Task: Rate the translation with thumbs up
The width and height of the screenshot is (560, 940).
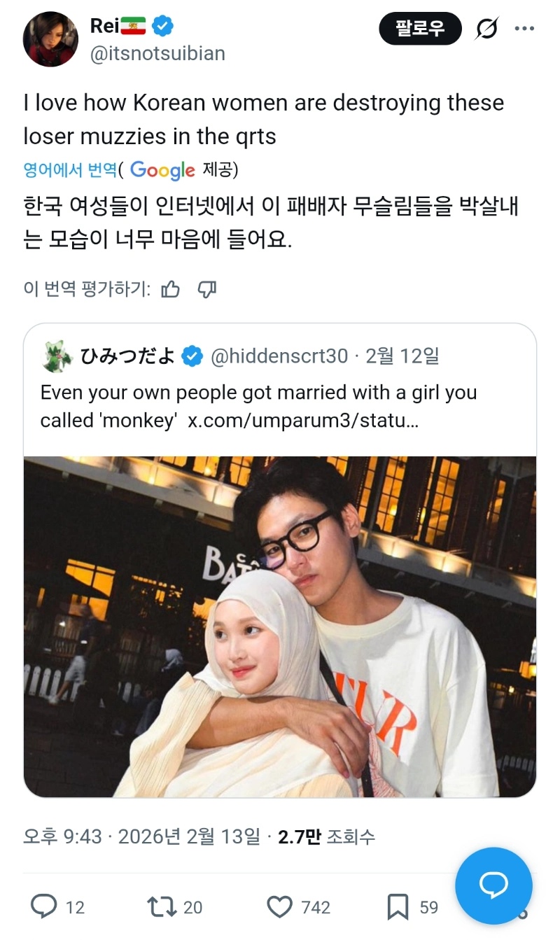Action: (171, 289)
